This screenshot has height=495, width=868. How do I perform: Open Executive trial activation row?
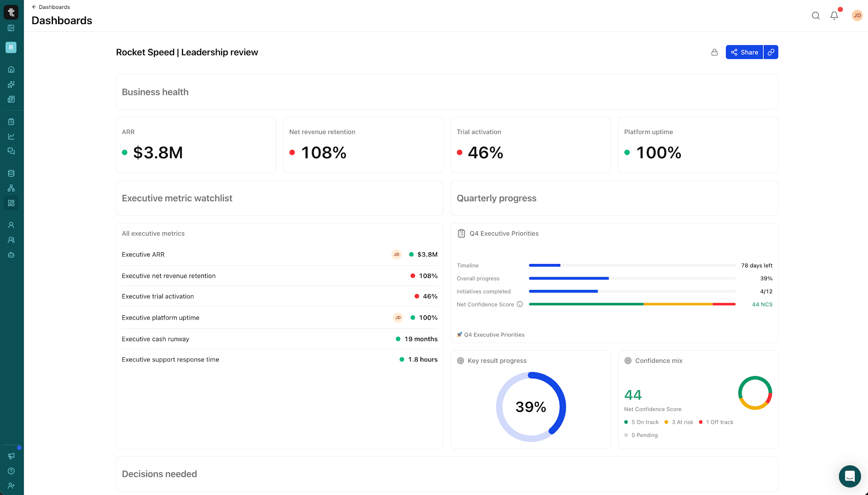coord(280,296)
